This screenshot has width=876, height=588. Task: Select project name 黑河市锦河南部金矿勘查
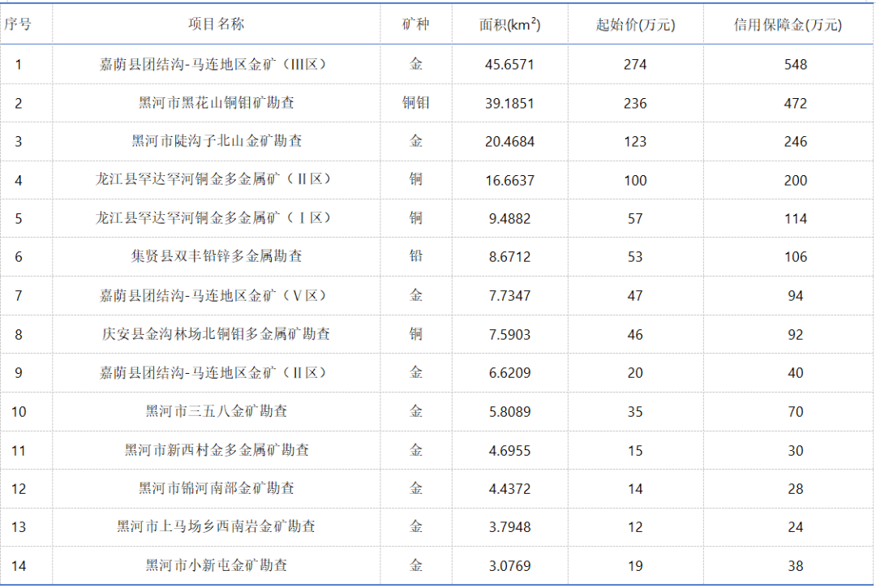(217, 488)
